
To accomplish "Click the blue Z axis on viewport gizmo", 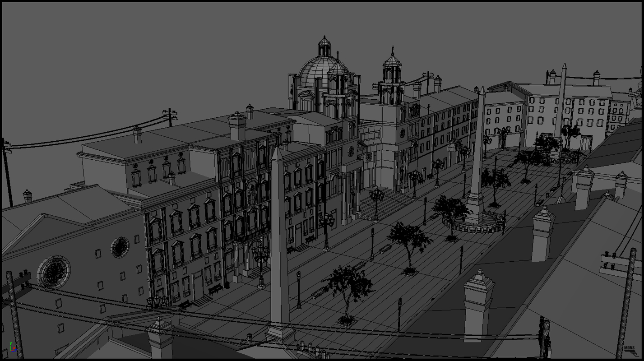I will tap(16, 350).
